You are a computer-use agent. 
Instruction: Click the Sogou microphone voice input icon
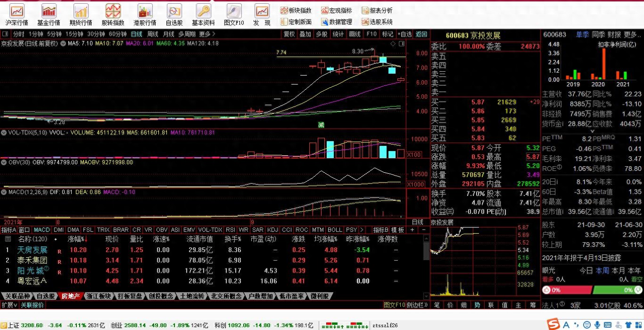point(597,325)
